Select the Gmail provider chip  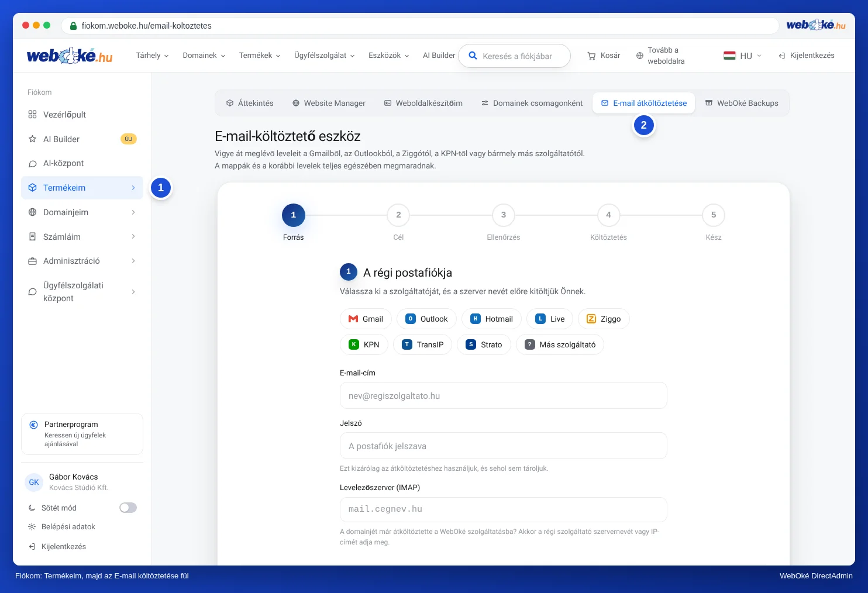pyautogui.click(x=366, y=319)
